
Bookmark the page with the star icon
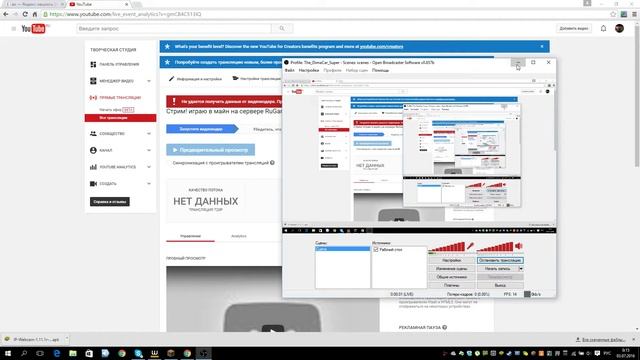pyautogui.click(x=613, y=14)
